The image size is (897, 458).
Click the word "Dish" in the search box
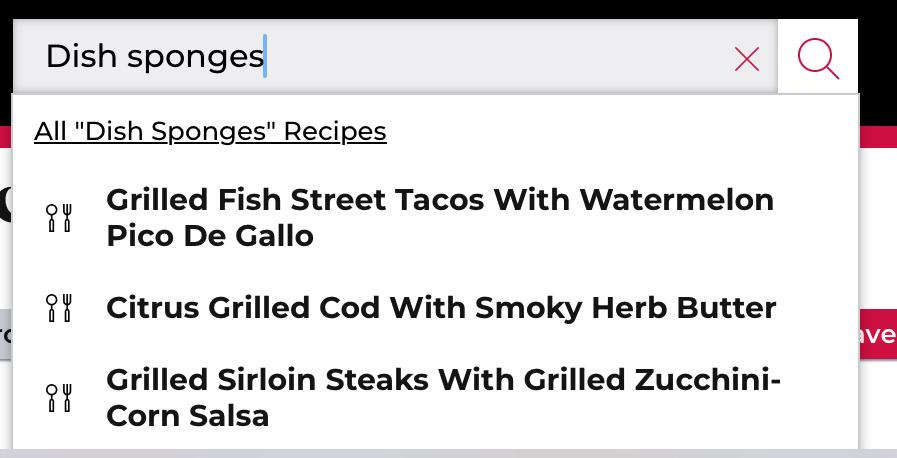[81, 57]
